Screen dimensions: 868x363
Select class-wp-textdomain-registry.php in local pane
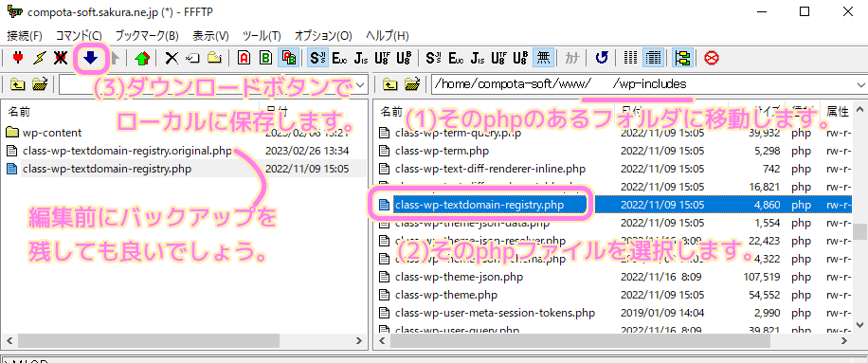(x=107, y=169)
